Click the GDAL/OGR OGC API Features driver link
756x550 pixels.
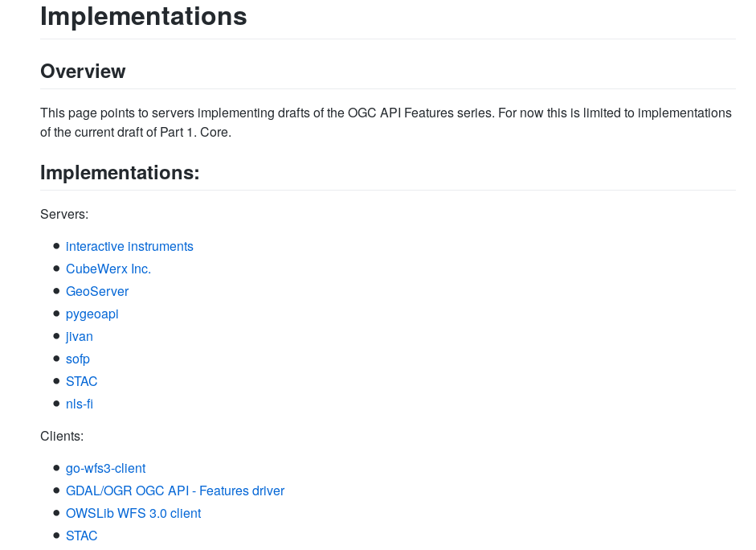coord(175,491)
